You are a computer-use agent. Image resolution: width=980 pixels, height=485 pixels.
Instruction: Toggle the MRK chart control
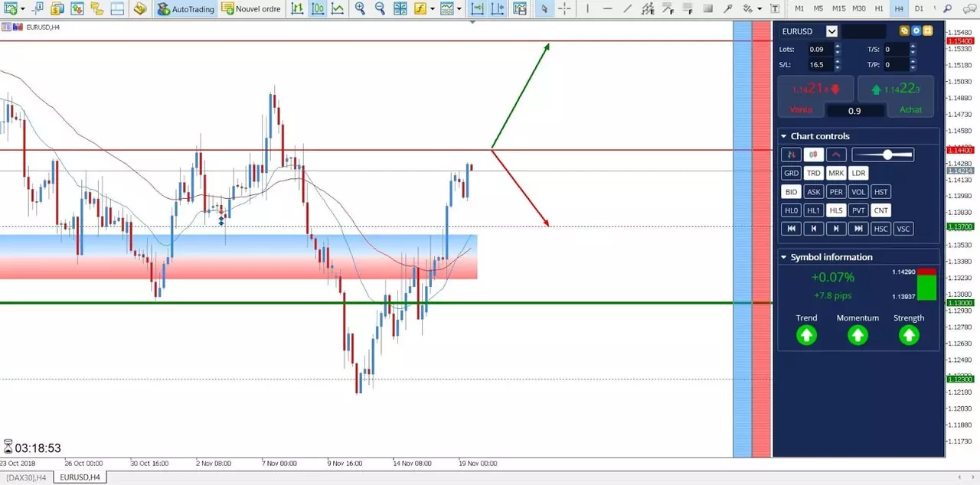click(836, 173)
